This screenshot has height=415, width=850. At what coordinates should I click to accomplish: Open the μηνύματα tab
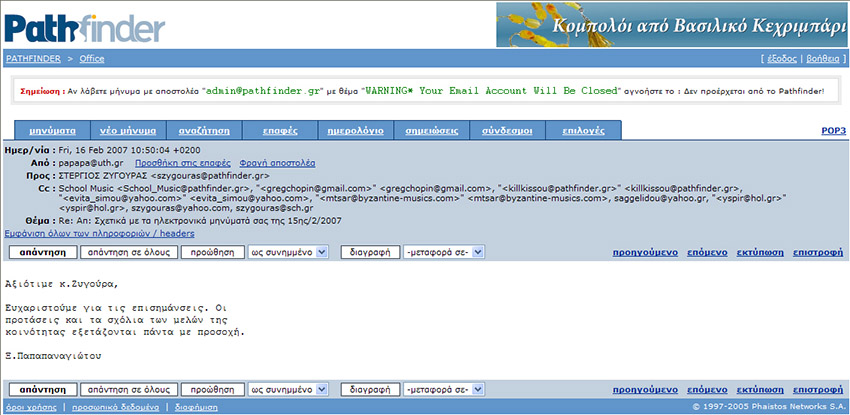pos(52,131)
